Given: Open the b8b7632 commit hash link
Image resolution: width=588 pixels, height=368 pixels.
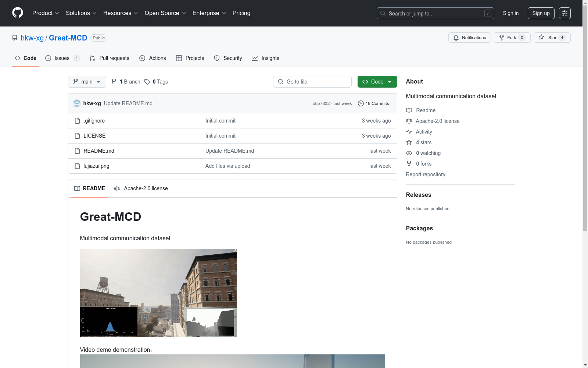Looking at the screenshot, I should (321, 103).
